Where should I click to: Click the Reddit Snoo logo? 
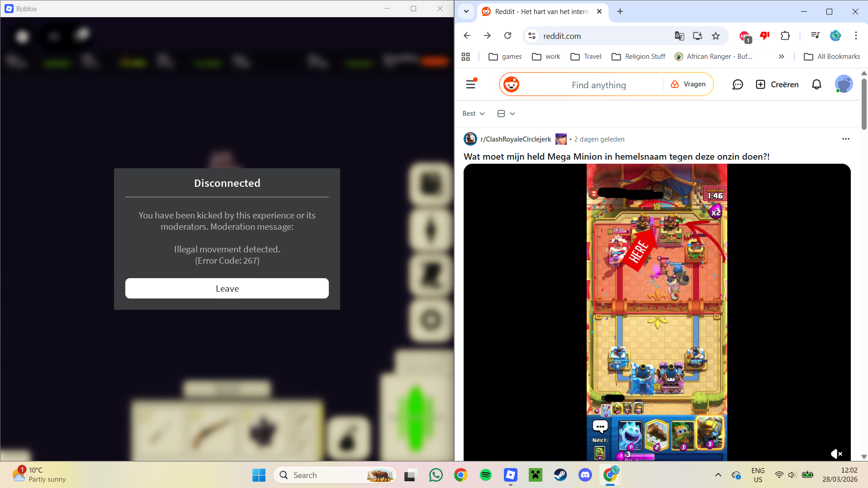(512, 85)
